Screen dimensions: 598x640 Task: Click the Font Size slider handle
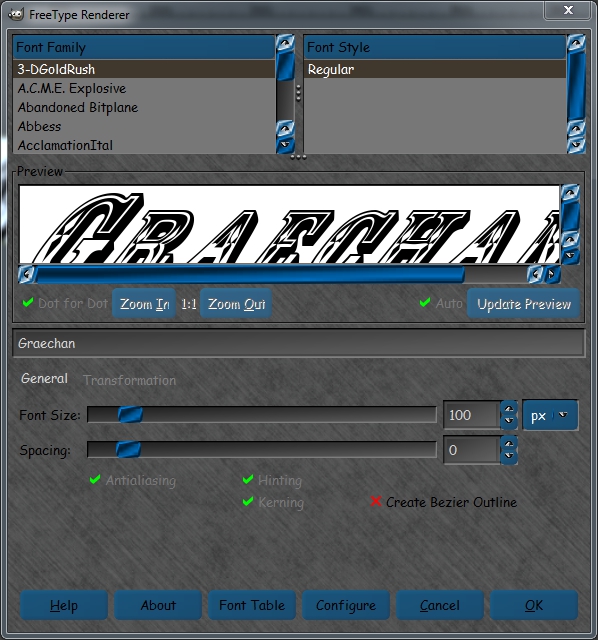130,415
